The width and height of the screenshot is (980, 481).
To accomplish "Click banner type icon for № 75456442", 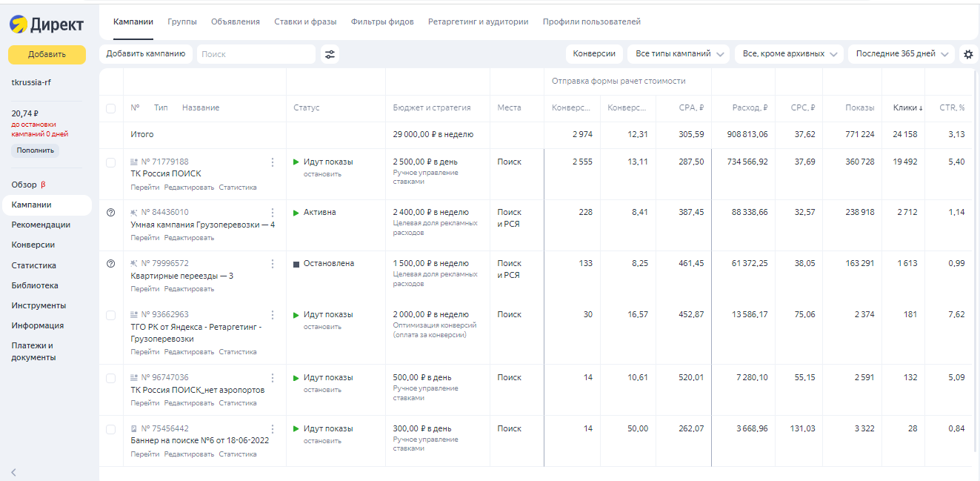I will pos(134,428).
